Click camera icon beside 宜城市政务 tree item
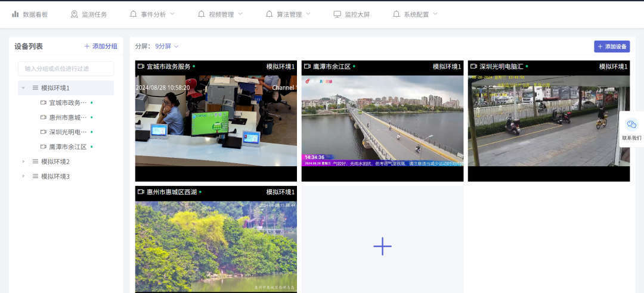The height and width of the screenshot is (293, 644). (44, 102)
